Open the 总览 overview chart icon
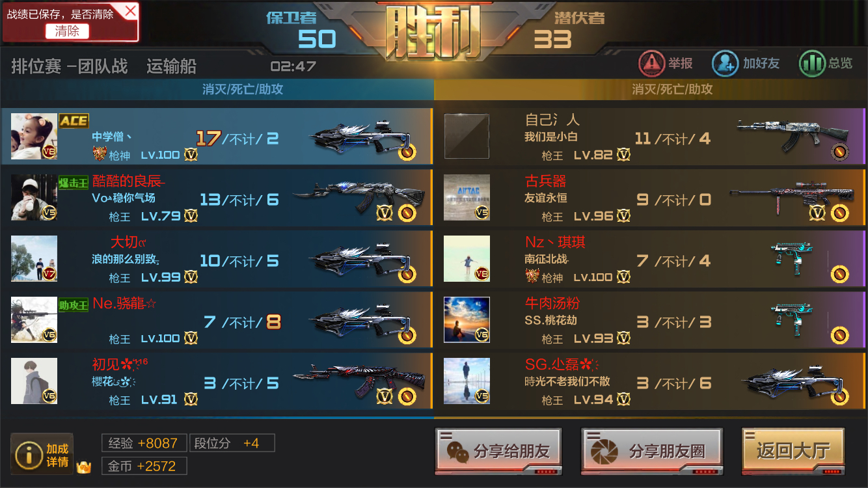The width and height of the screenshot is (868, 488). coord(811,63)
